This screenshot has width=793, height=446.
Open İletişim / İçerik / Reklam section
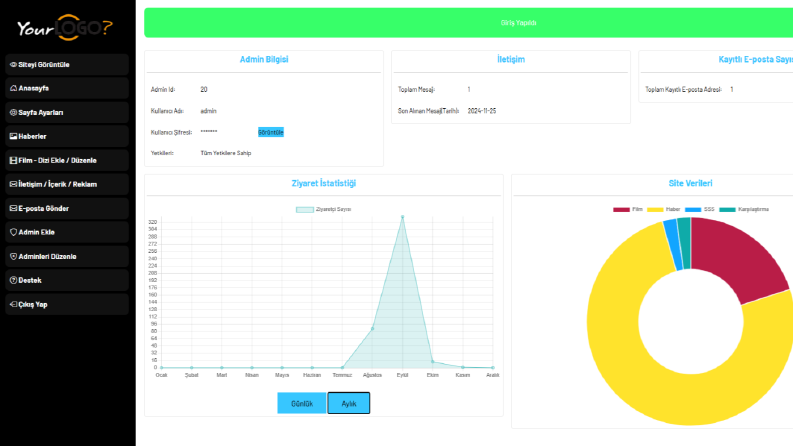pos(67,184)
